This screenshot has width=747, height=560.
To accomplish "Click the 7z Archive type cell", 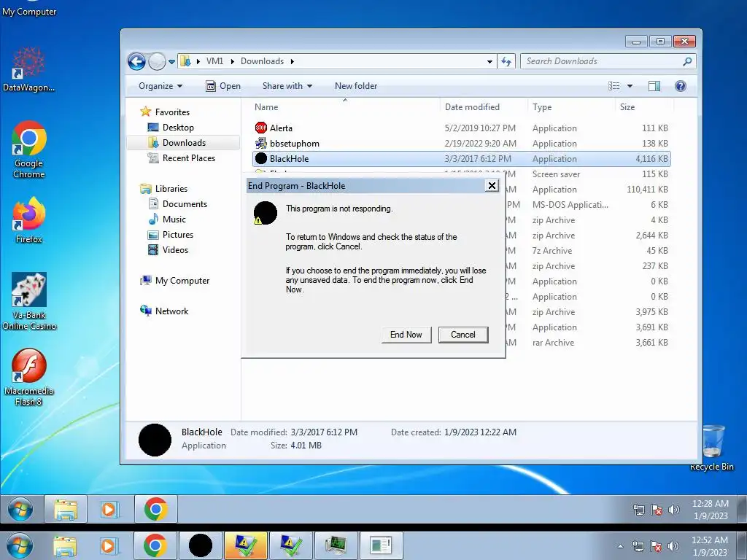I will [552, 251].
